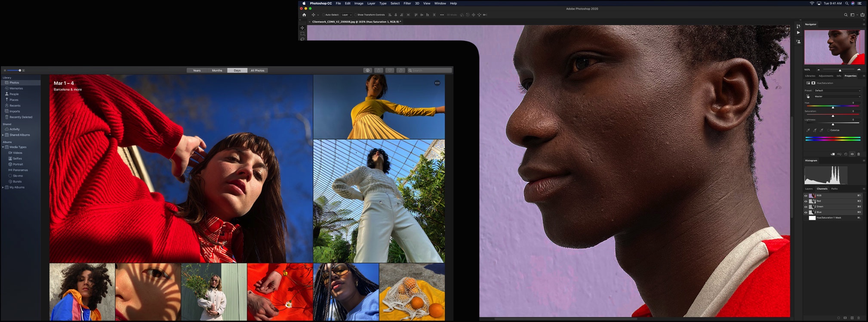Switch to the Layers tab
This screenshot has height=322, width=868.
pos(809,189)
